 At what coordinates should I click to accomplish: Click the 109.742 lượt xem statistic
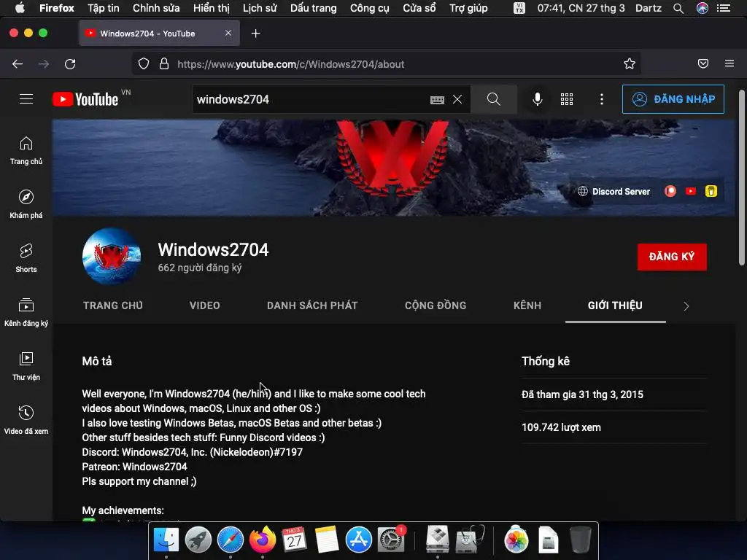pos(561,427)
